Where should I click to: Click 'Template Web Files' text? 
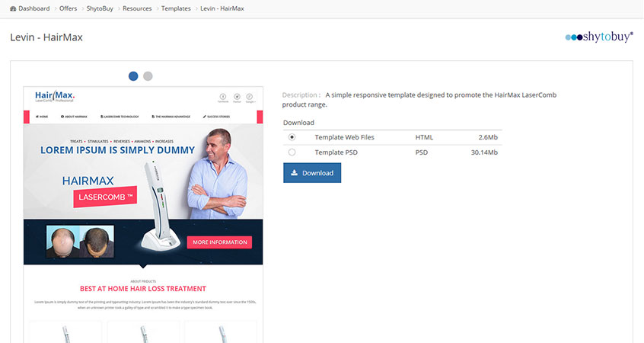coord(344,137)
